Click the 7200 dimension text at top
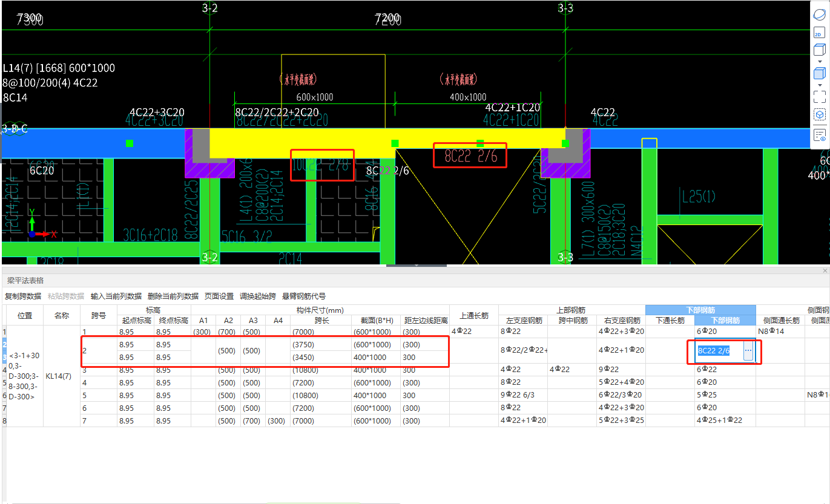Screen dimensions: 830x504 coord(387,19)
